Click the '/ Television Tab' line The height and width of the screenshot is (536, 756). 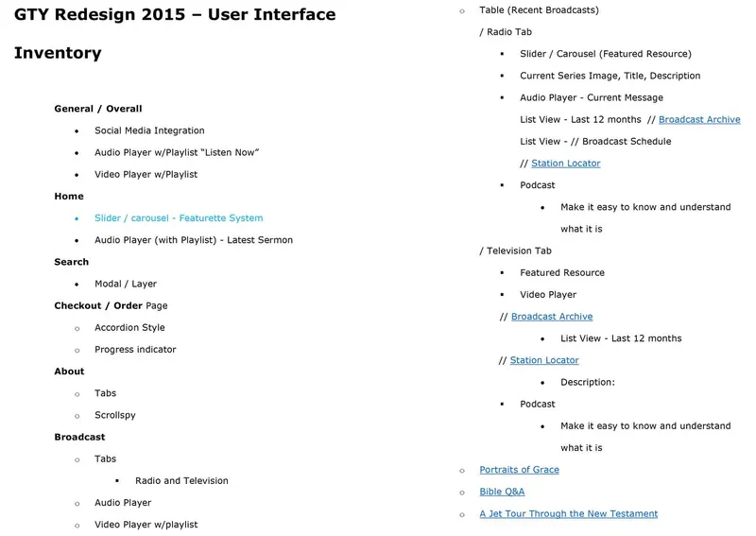(515, 251)
